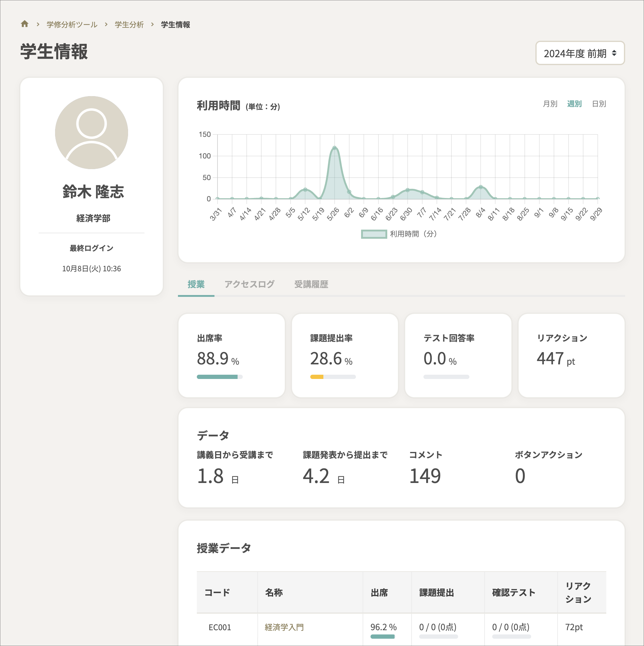Select the 授業 tab

(x=196, y=284)
